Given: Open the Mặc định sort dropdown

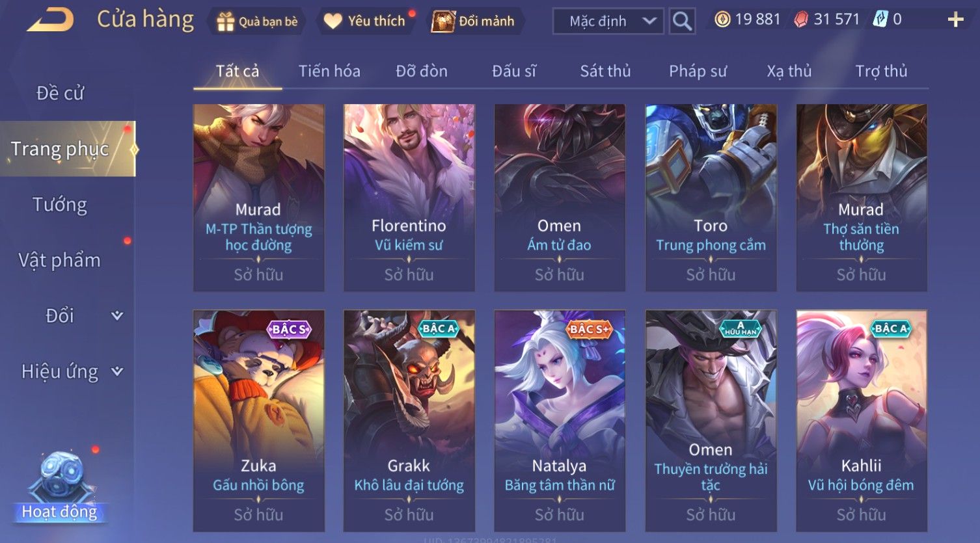Looking at the screenshot, I should tap(608, 21).
